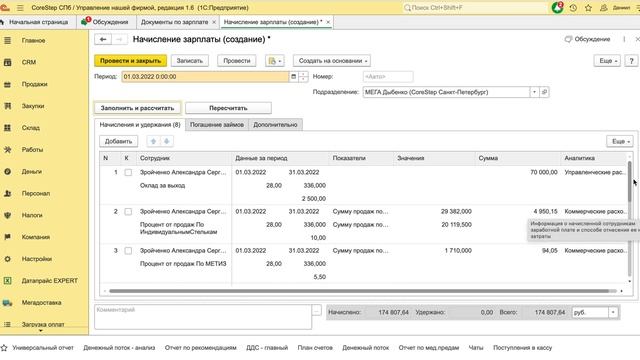Screen dimensions: 640x360
Task: Go forward with the right arrow
Action: coord(119,39)
